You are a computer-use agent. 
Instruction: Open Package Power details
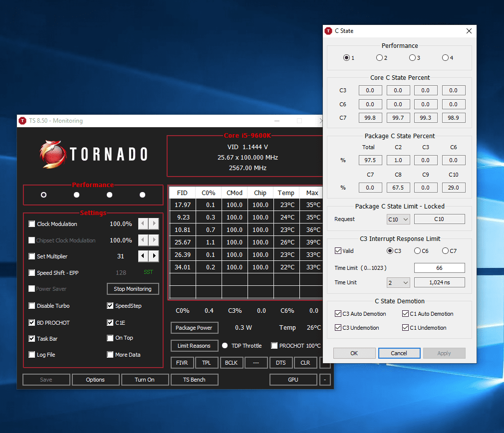194,328
